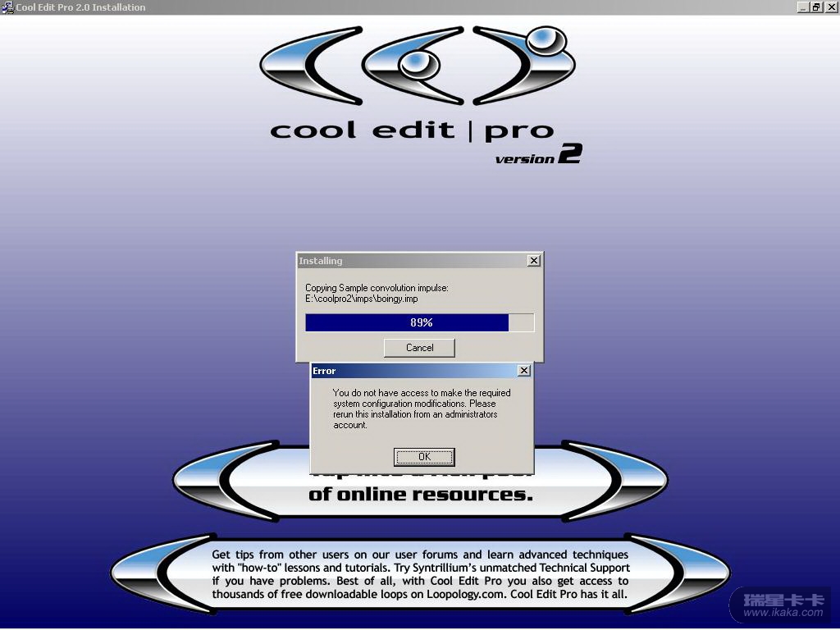Close the Cool Edit Pro 2.0 Installation window
Screen dimensions: 840x630
(830, 7)
